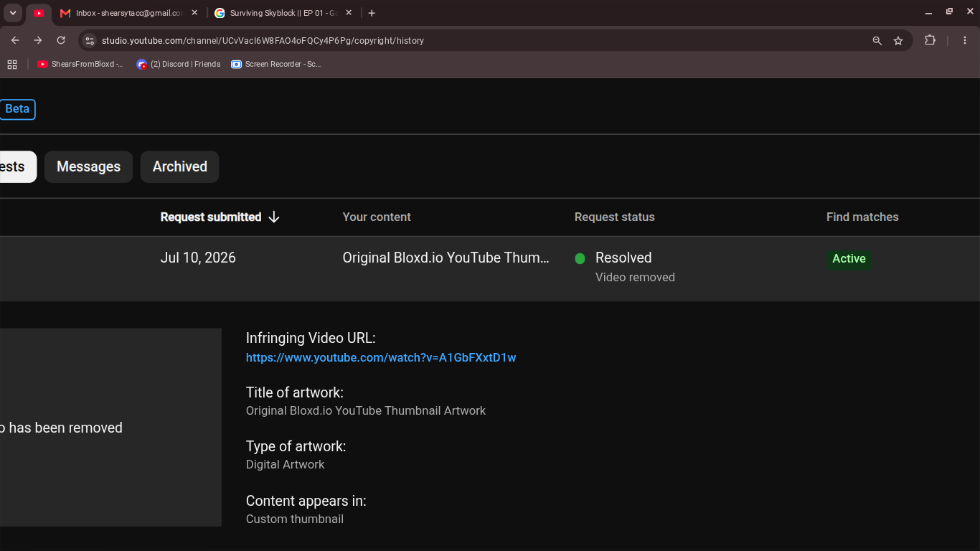Viewport: 980px width, 551px height.
Task: Open the infringing video YouTube URL link
Action: tap(381, 357)
